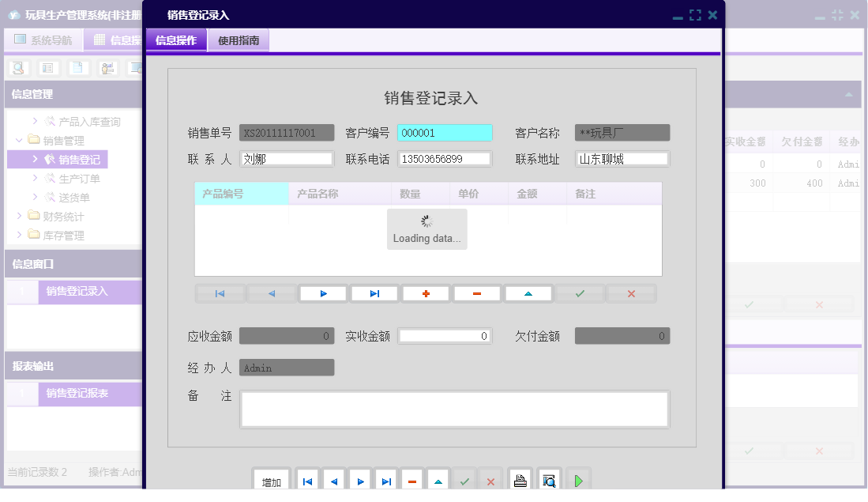Expand the 财务统计 tree node
868x502 pixels.
pos(20,216)
